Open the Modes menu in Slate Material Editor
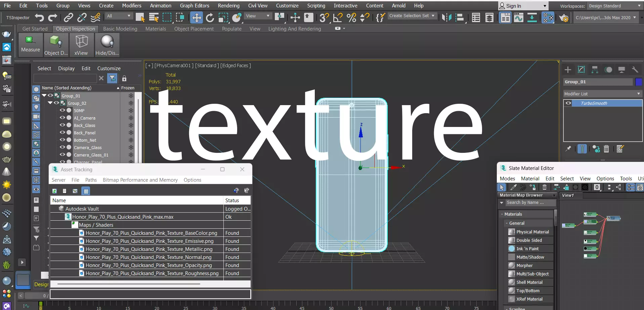 point(507,179)
